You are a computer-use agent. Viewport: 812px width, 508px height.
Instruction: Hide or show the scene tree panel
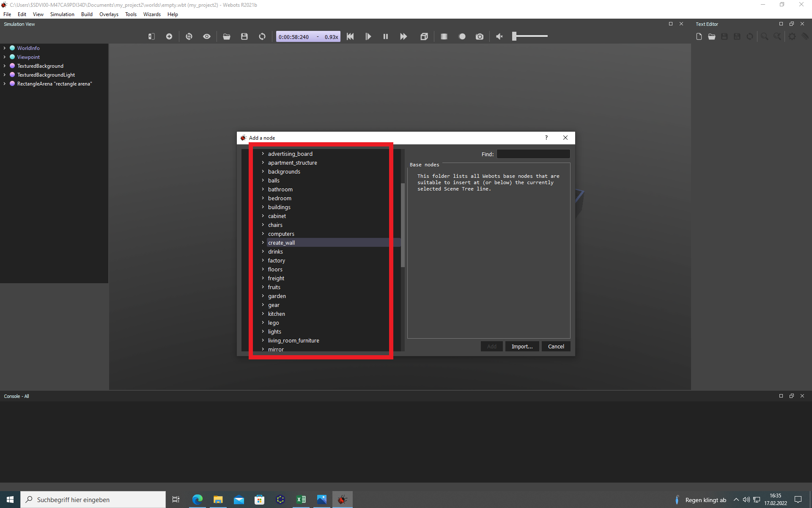tap(151, 37)
